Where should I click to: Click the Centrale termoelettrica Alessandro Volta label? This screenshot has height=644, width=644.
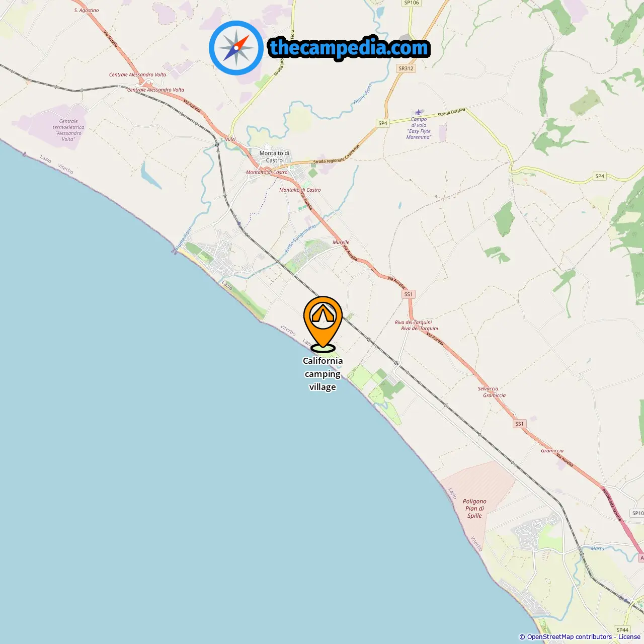click(x=68, y=130)
